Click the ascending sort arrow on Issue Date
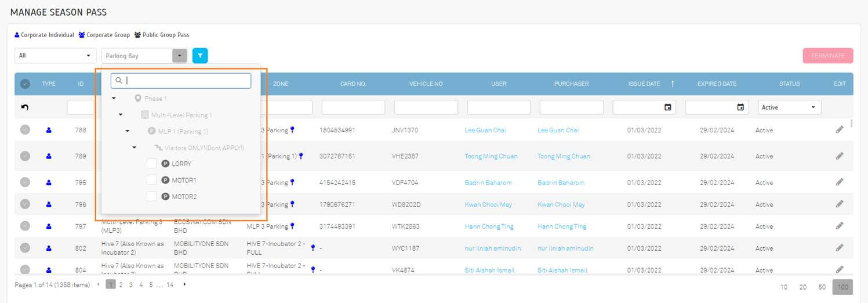Viewport: 868px width, 303px height. tap(673, 84)
